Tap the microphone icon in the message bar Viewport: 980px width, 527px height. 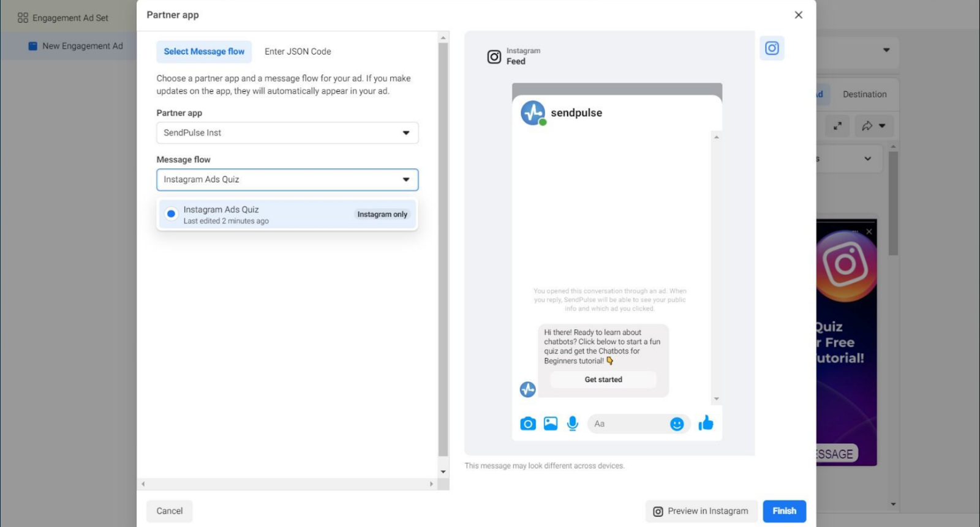click(573, 424)
